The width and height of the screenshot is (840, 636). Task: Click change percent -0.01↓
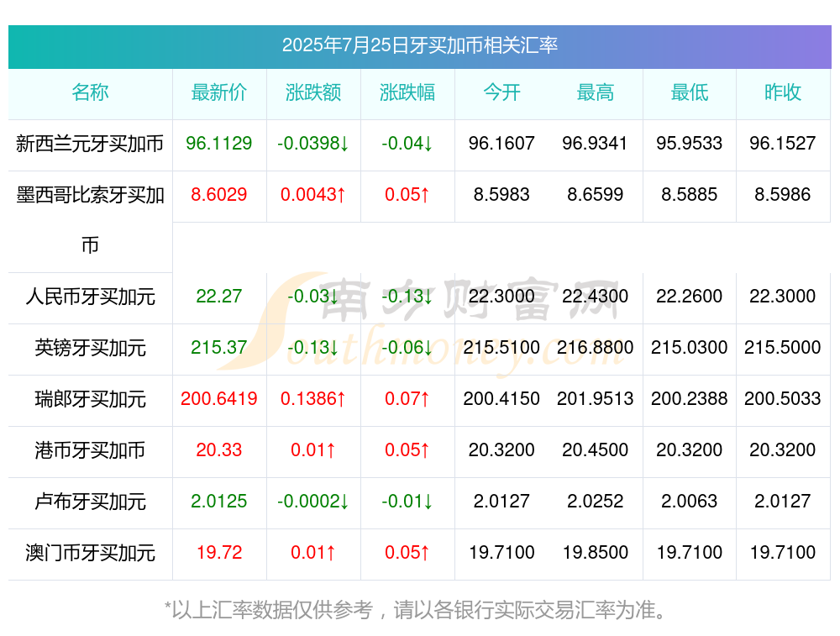(407, 501)
